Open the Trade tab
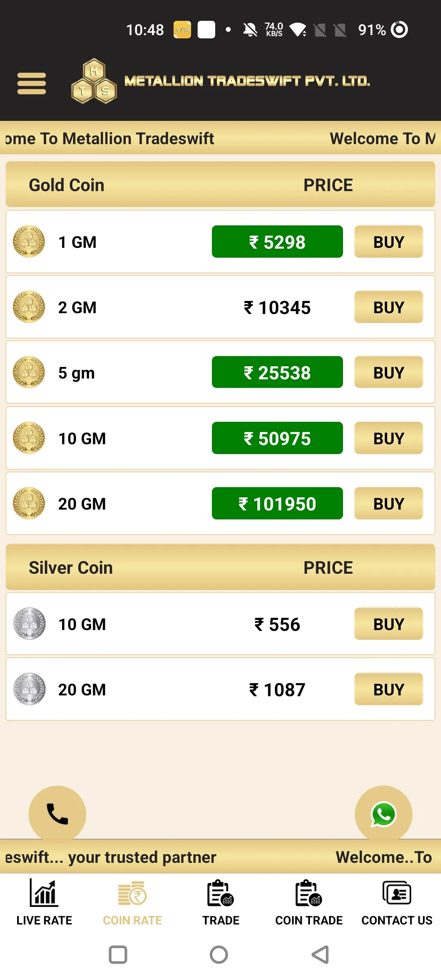This screenshot has width=441, height=980. [220, 903]
